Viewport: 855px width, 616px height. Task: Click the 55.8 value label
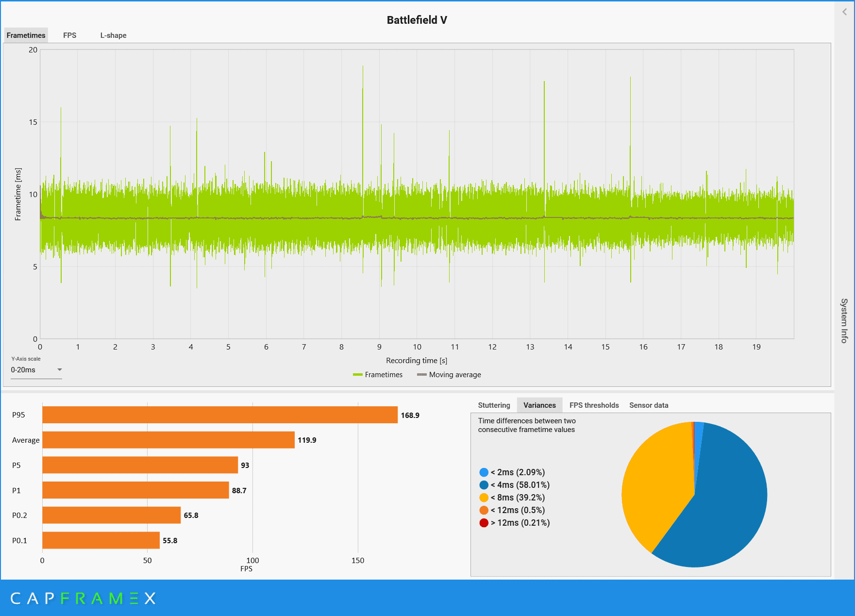pyautogui.click(x=170, y=541)
